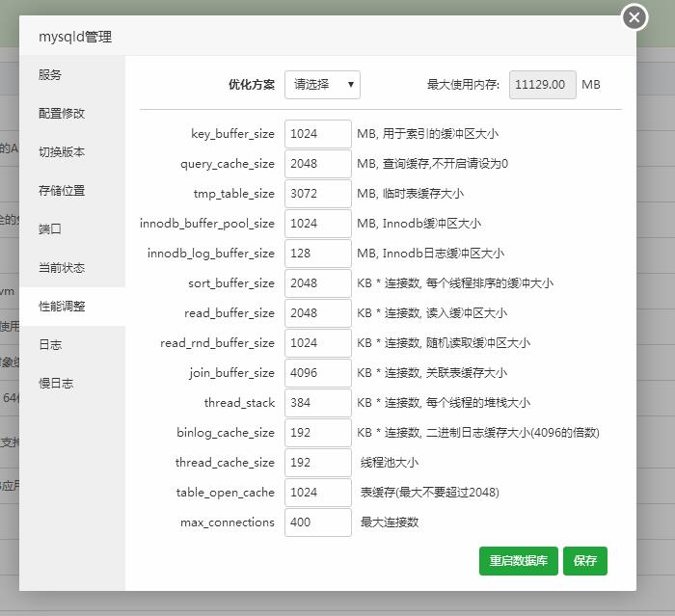Click the key_buffer_size input field

(317, 134)
